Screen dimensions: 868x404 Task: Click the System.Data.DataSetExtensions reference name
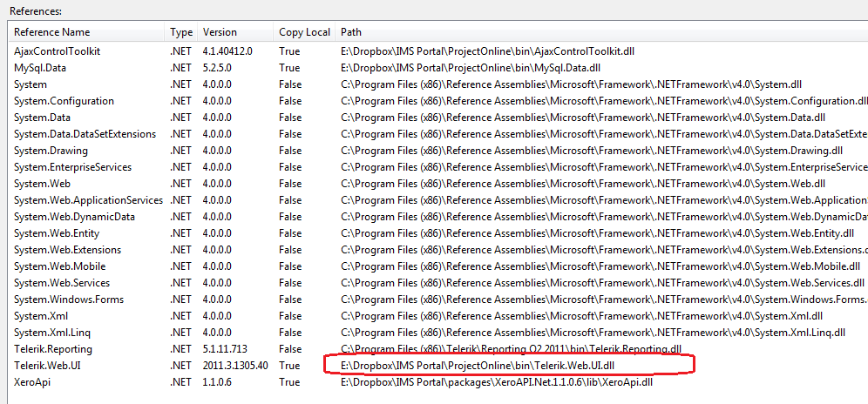pos(85,134)
